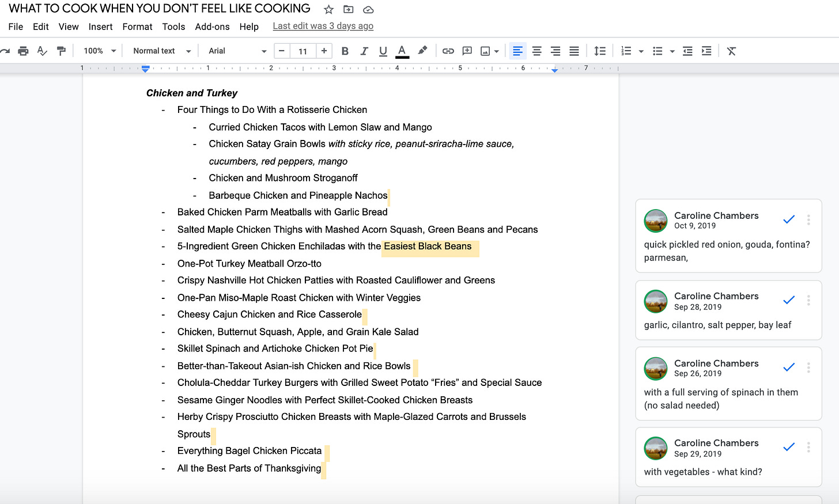The image size is (839, 504).
Task: Align text left
Action: [x=517, y=51]
